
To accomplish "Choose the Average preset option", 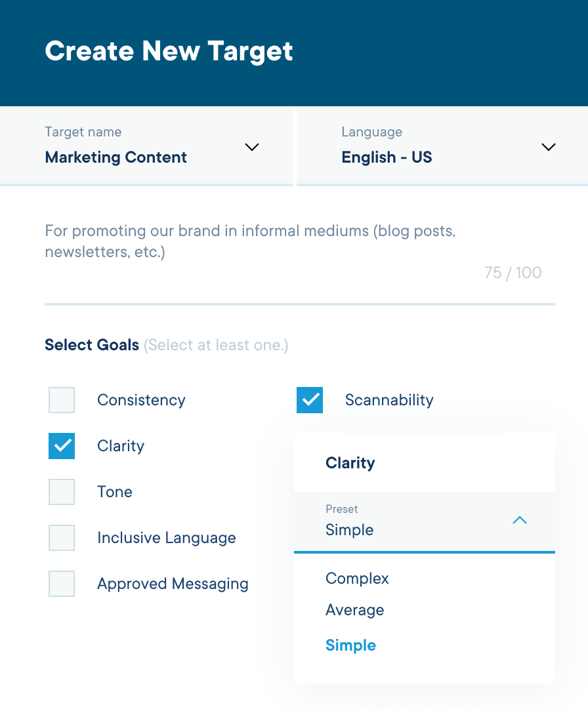I will tap(355, 611).
